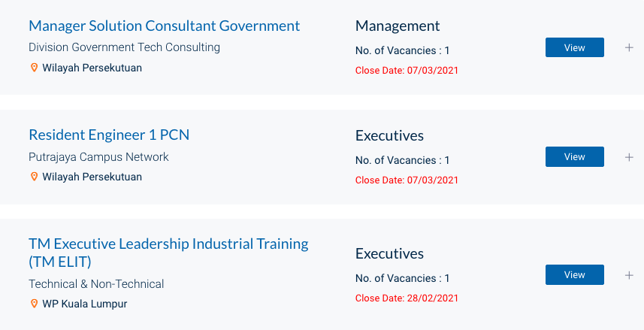View the Resident Engineer 1 PCN vacancy
The image size is (644, 330).
click(575, 156)
